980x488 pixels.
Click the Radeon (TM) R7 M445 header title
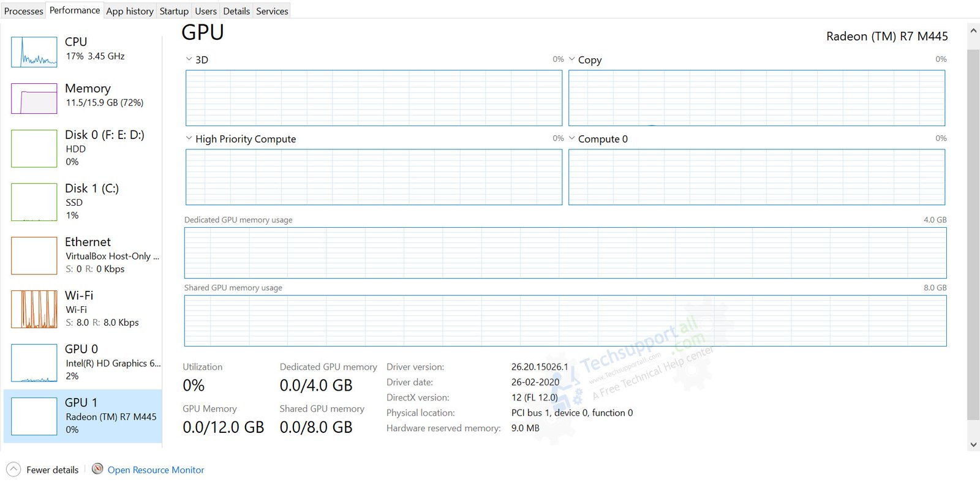(x=887, y=36)
